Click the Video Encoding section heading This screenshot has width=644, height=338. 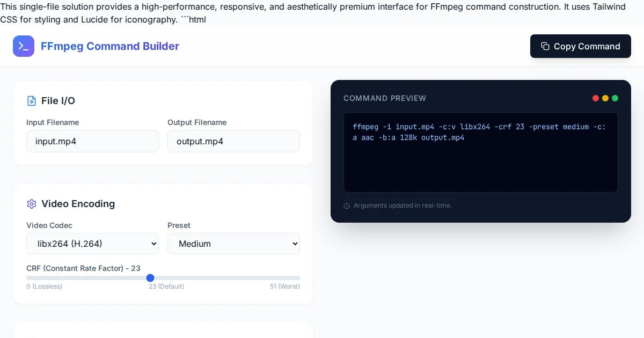(78, 204)
